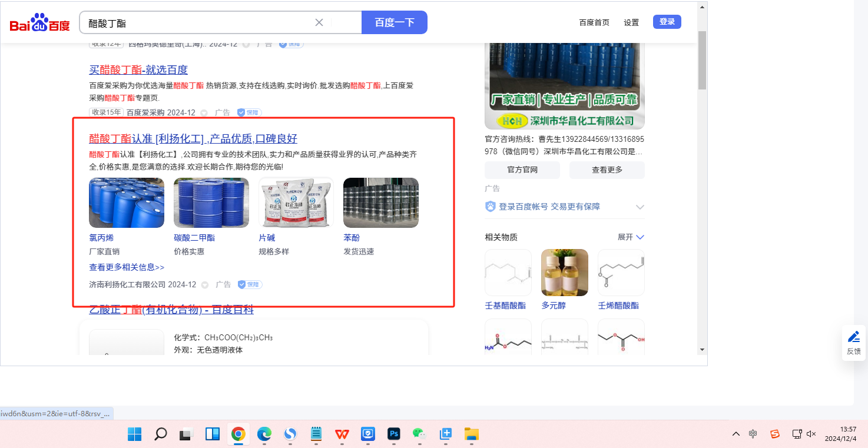
Task: Open the 壬烯醋酸酯 related substance link
Action: pyautogui.click(x=618, y=306)
